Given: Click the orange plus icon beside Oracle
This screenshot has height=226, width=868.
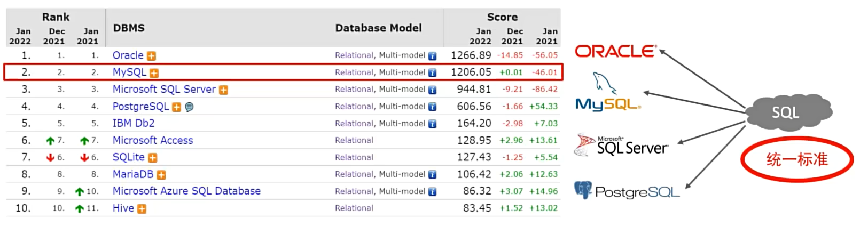Looking at the screenshot, I should 151,56.
